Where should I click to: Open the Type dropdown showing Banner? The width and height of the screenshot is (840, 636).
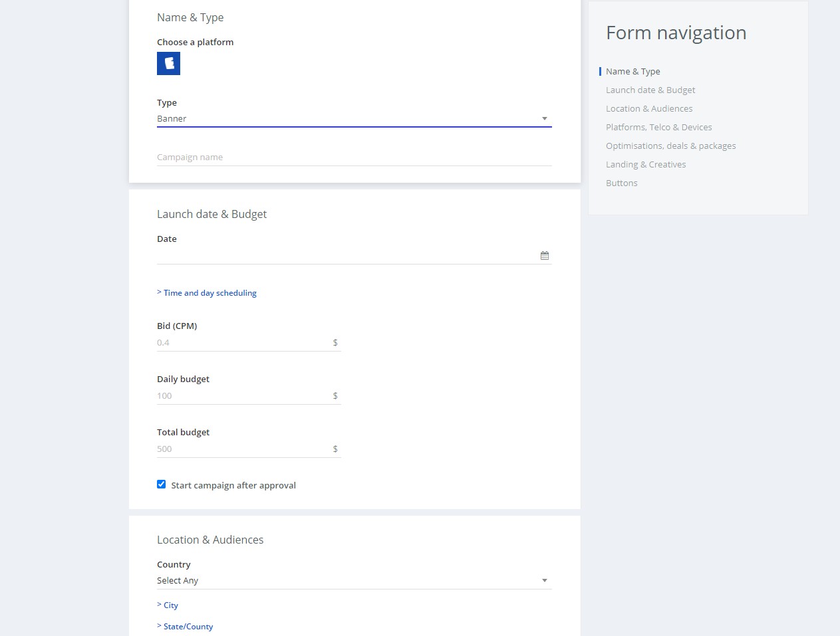(x=354, y=119)
